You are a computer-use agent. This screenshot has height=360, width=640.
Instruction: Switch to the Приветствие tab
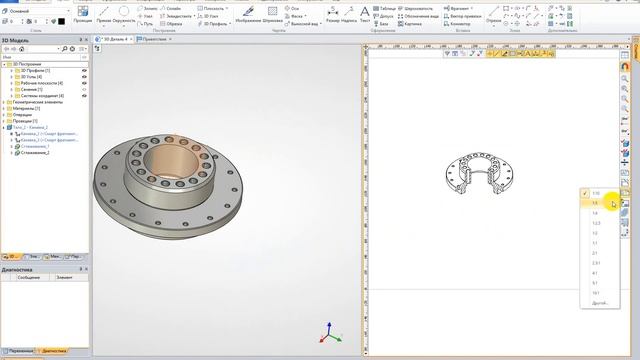(154, 39)
